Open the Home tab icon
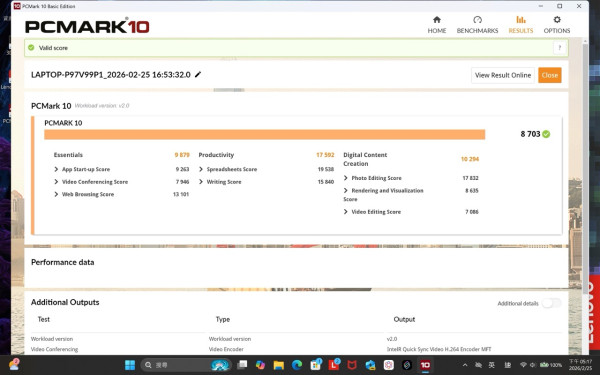 point(437,20)
